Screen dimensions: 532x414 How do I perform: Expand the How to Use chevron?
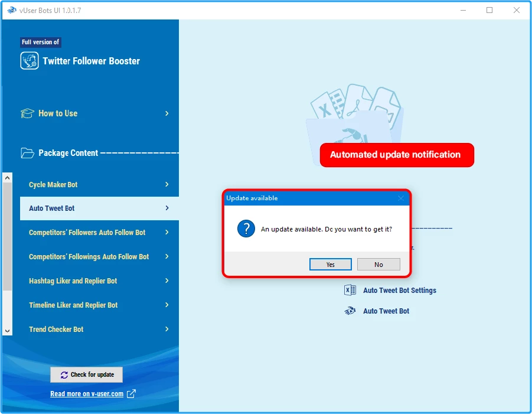167,113
